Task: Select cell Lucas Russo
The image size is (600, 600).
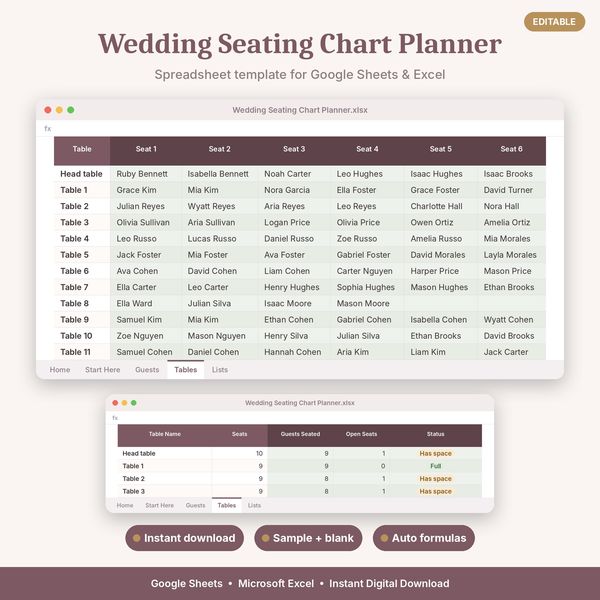Action: (220, 239)
